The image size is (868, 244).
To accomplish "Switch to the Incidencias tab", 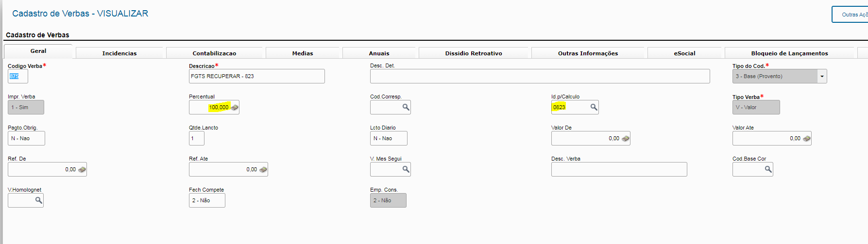I will (x=119, y=53).
